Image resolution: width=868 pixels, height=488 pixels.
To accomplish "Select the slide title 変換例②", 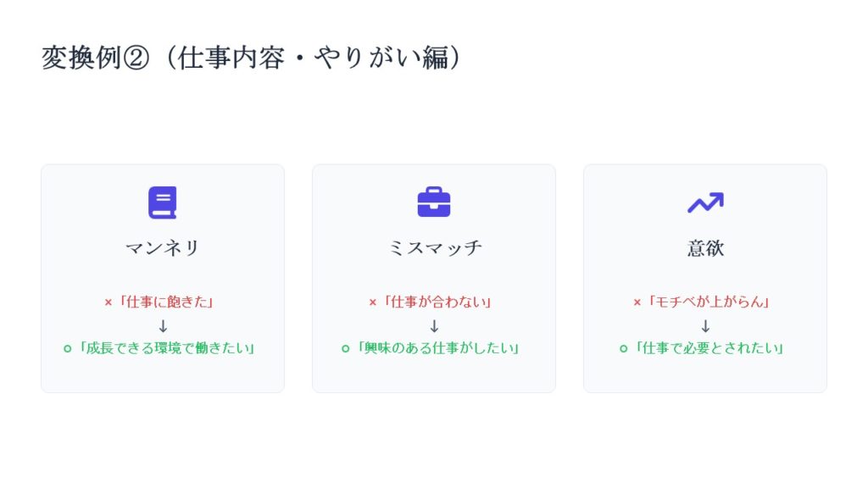I will coord(251,58).
